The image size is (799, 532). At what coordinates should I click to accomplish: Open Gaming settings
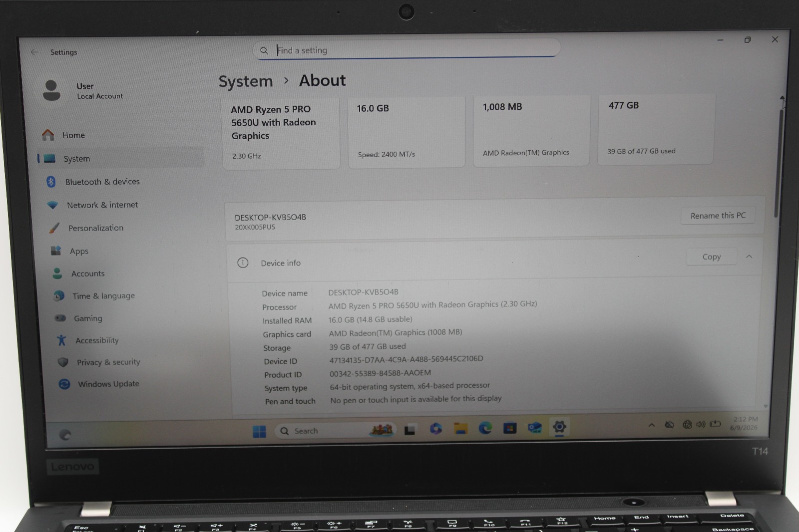tap(87, 318)
